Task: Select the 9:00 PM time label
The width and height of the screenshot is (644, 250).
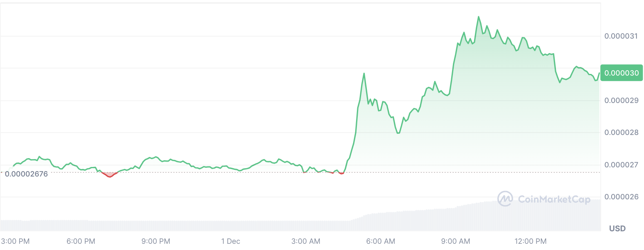Action: coord(156,241)
